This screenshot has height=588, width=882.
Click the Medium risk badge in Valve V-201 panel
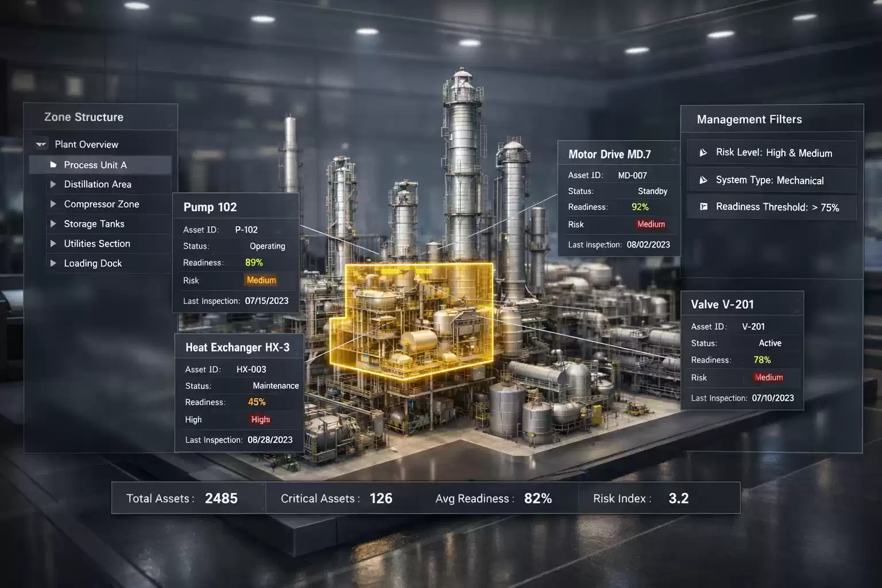[x=768, y=377]
